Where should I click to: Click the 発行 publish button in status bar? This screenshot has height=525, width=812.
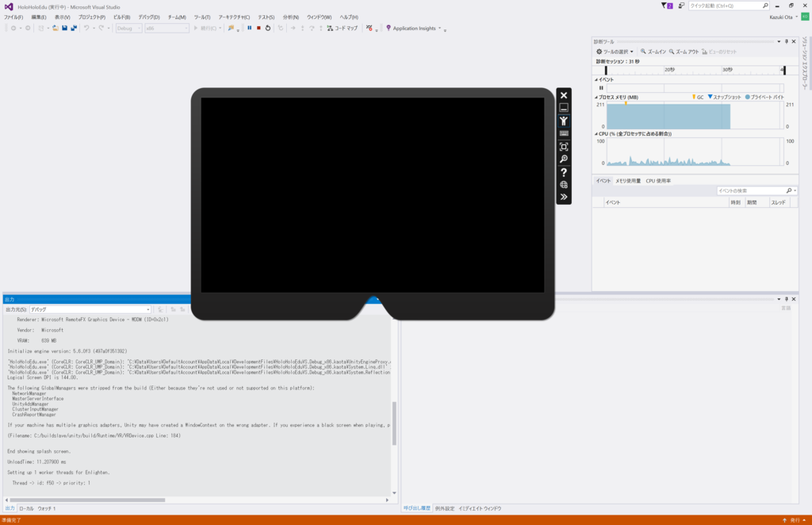pyautogui.click(x=794, y=519)
